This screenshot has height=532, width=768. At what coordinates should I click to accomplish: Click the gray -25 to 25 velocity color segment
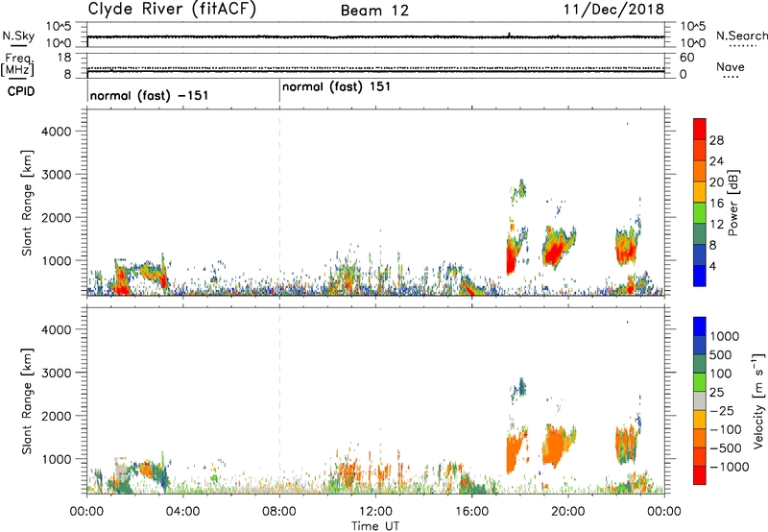tap(700, 400)
